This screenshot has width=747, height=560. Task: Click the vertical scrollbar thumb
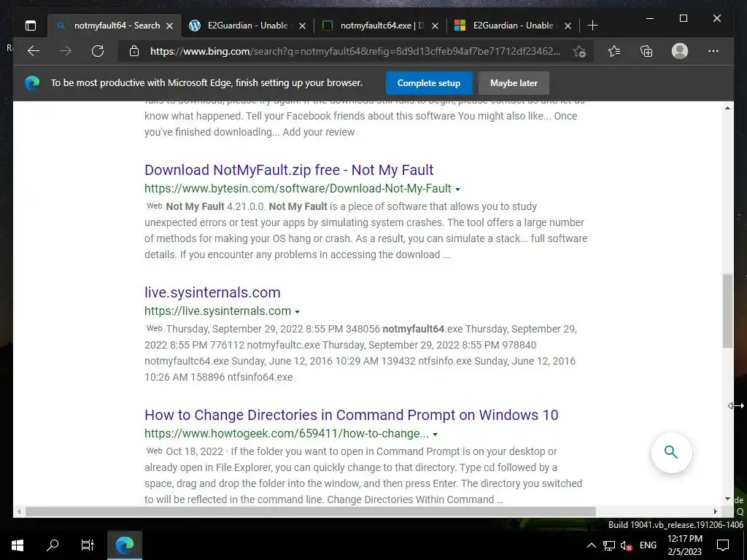click(727, 311)
